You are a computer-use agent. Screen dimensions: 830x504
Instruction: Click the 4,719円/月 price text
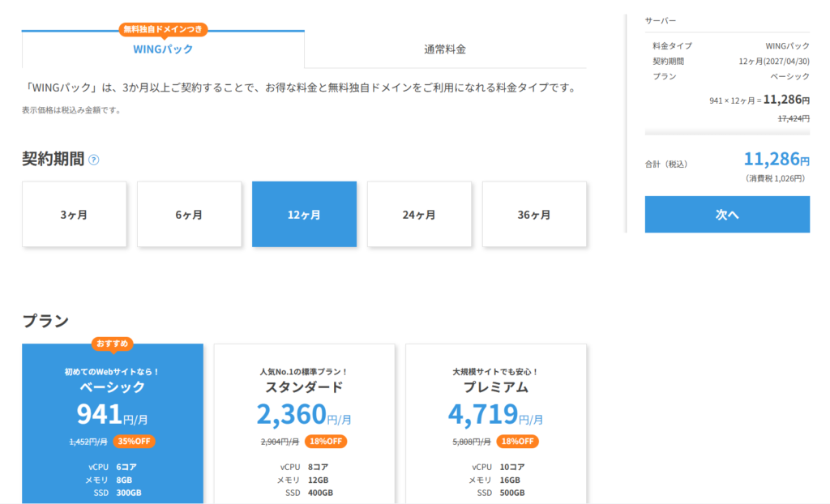pyautogui.click(x=495, y=414)
